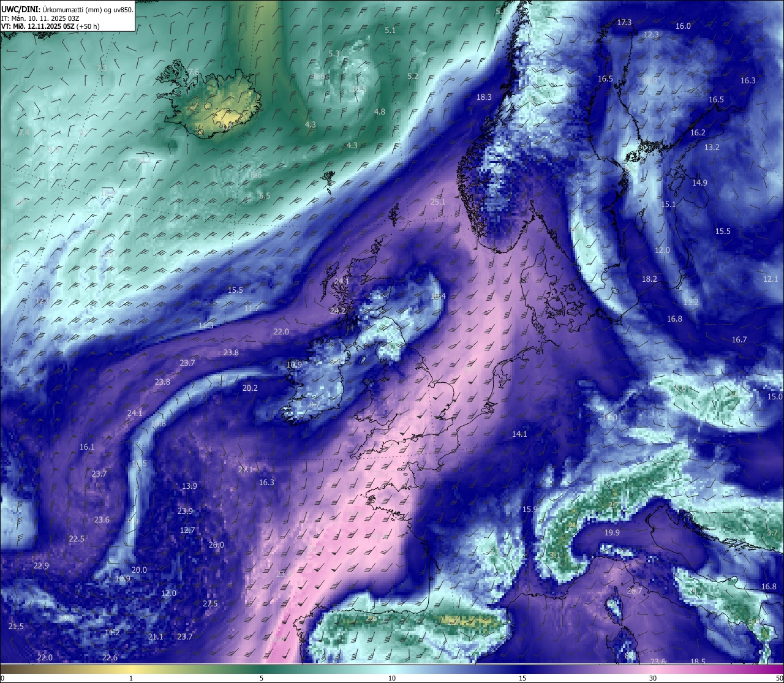Click the 4.8 value on the map
This screenshot has height=683, width=784.
(380, 112)
